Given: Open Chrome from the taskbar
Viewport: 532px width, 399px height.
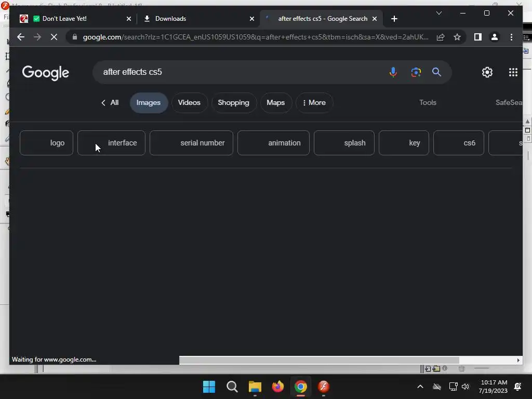Looking at the screenshot, I should coord(301,387).
